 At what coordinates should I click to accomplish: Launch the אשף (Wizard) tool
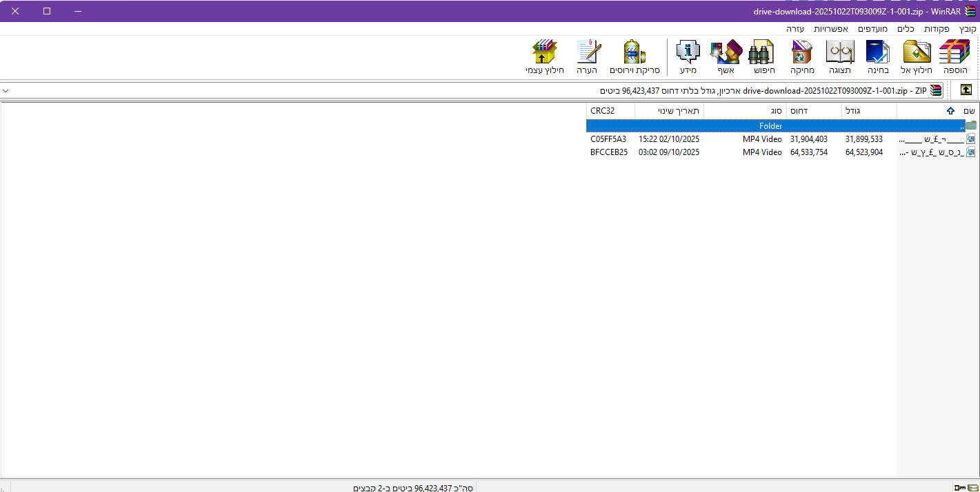pos(724,57)
